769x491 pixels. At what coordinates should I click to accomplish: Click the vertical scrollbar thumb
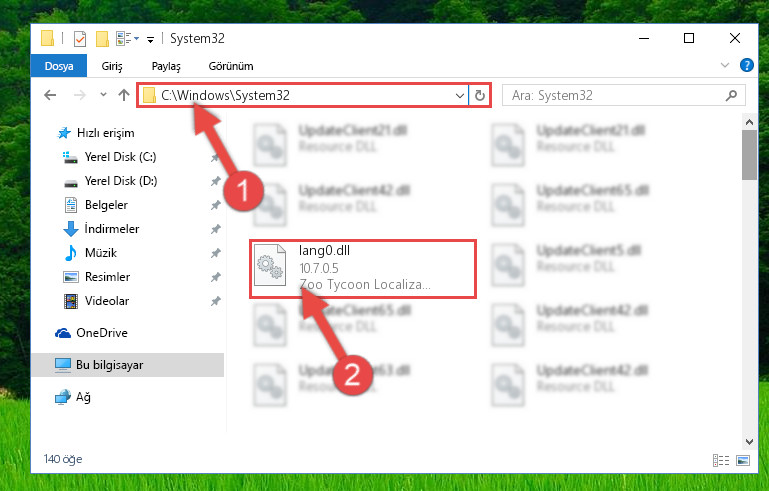coord(749,155)
